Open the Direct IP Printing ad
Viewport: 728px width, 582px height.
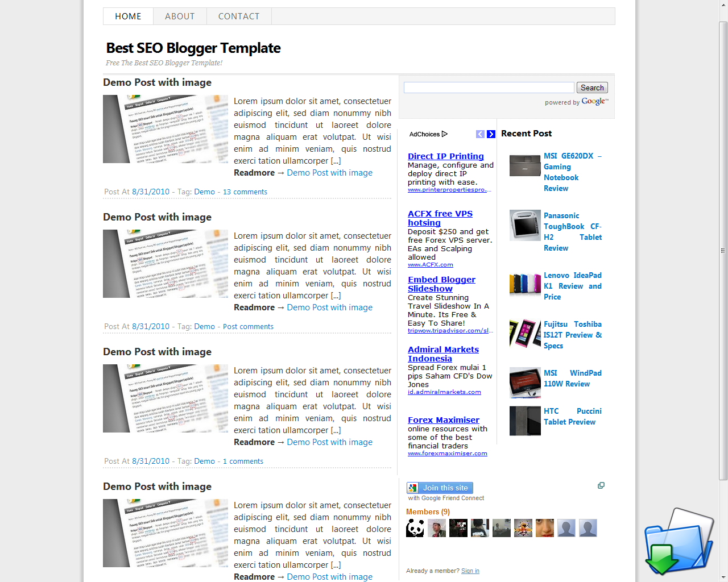(x=446, y=156)
